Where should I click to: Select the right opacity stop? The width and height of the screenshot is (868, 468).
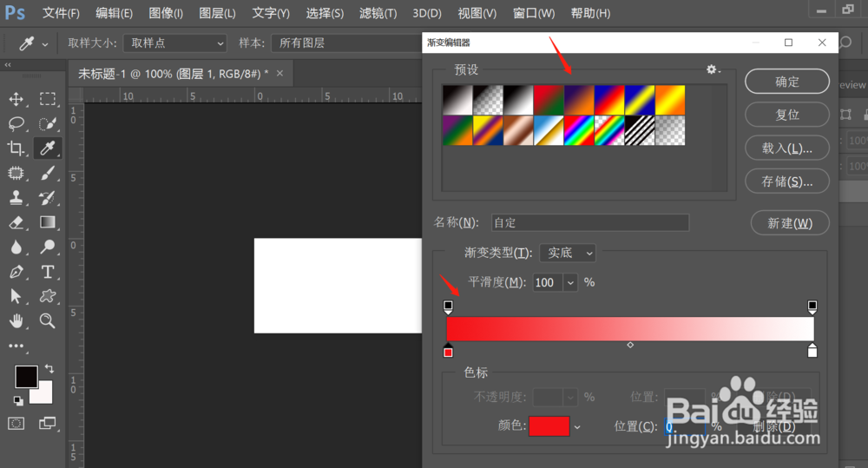(812, 307)
